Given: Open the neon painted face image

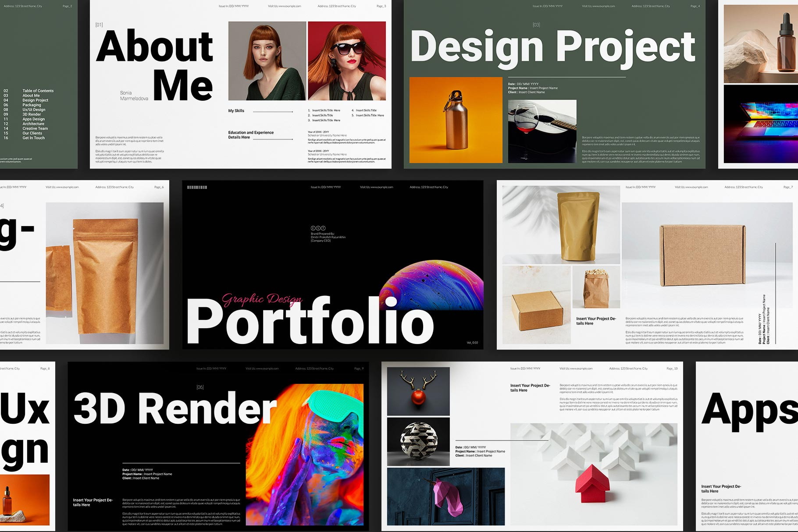Looking at the screenshot, I should tap(305, 454).
